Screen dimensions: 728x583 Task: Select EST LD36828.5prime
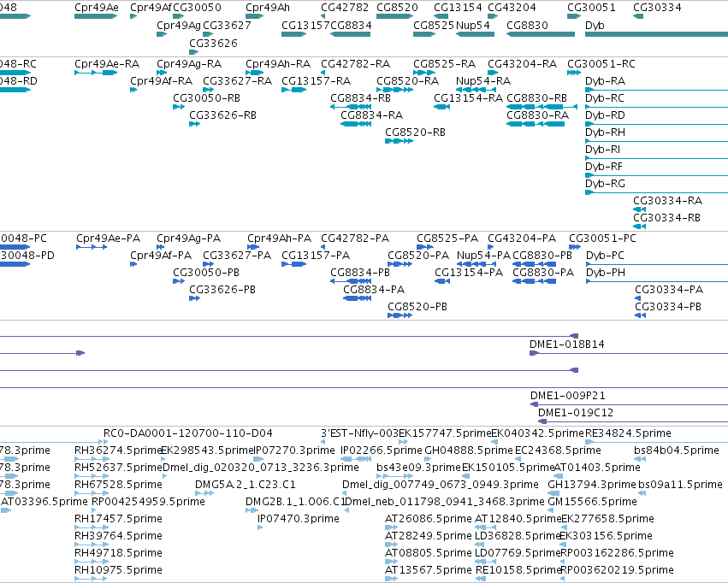[x=480, y=545]
